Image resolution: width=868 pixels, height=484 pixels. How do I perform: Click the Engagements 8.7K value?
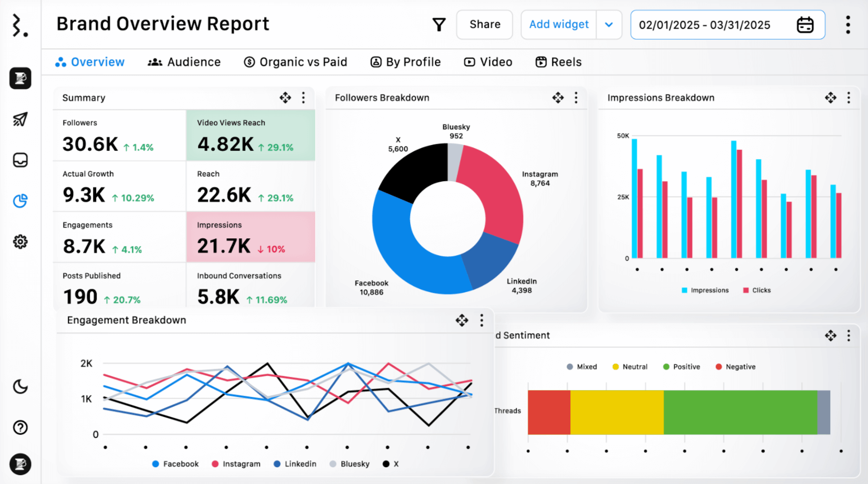tap(84, 246)
